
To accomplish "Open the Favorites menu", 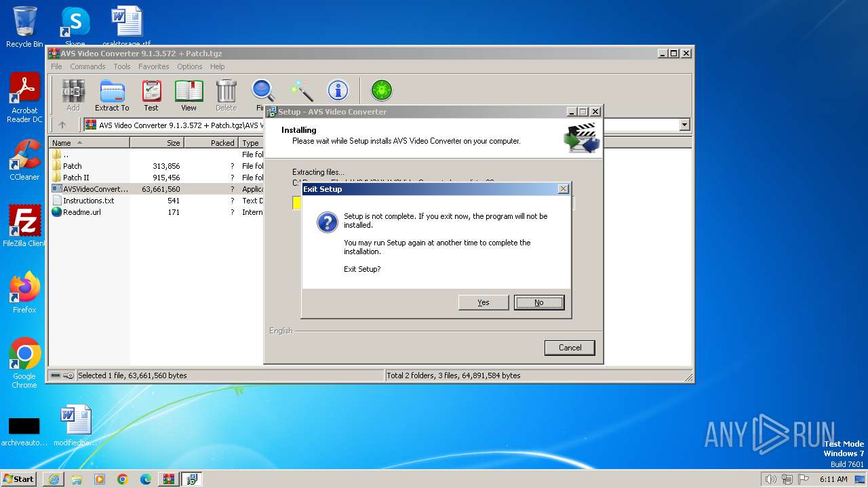I will point(154,66).
